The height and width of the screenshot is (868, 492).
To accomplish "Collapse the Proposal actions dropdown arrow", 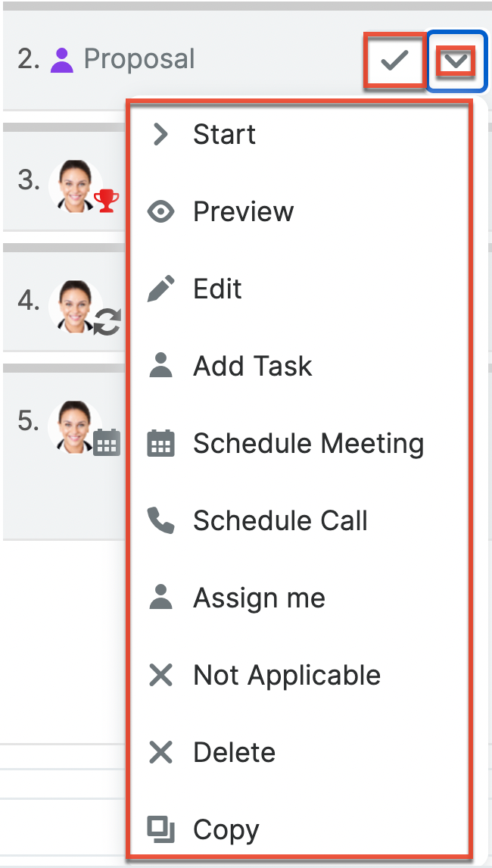I will coord(456,61).
